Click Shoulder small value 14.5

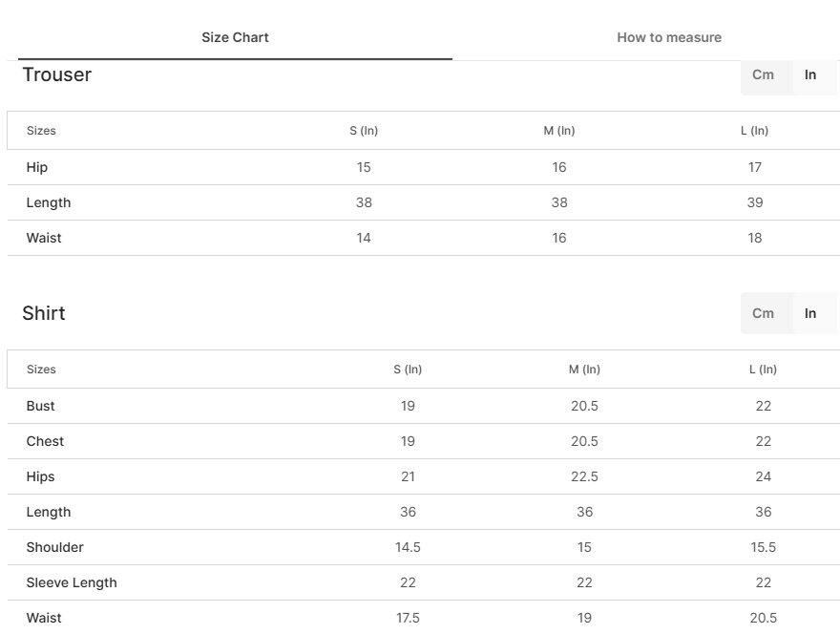[x=408, y=547]
